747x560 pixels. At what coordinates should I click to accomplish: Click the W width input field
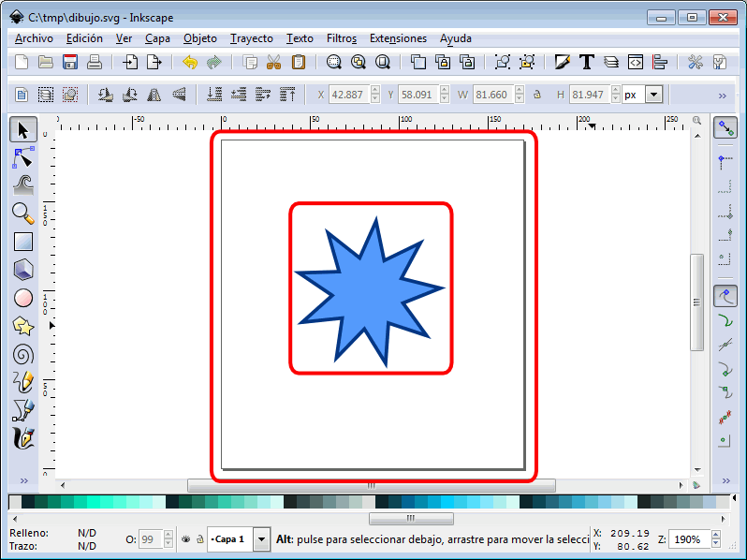coord(493,95)
